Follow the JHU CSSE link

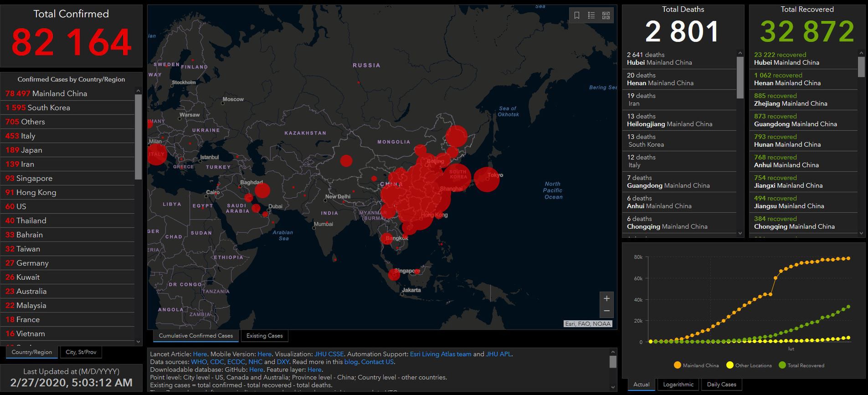329,354
